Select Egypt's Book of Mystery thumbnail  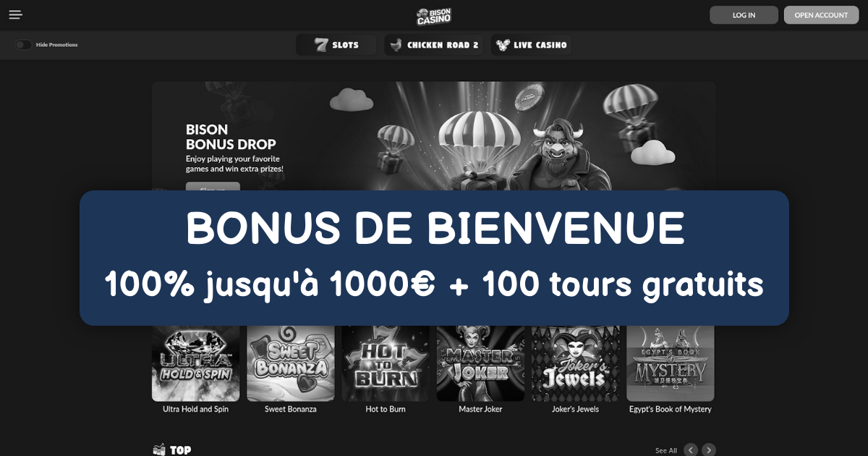pos(671,363)
